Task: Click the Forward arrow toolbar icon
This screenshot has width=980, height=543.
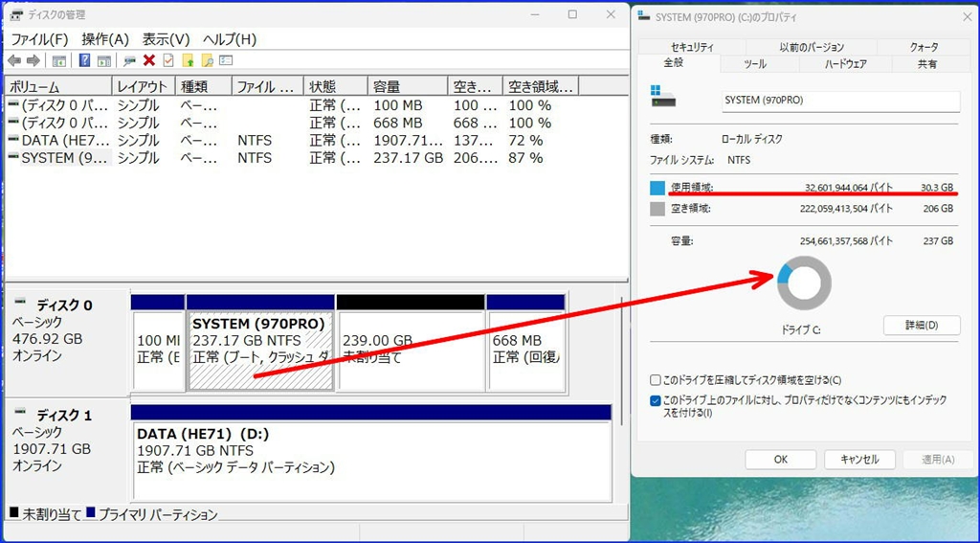Action: (x=33, y=60)
